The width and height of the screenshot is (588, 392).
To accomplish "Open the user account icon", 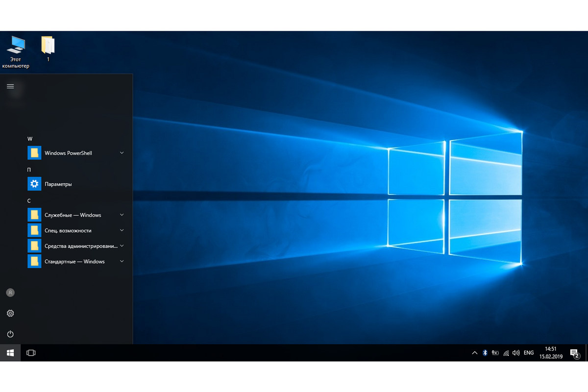I will [10, 293].
